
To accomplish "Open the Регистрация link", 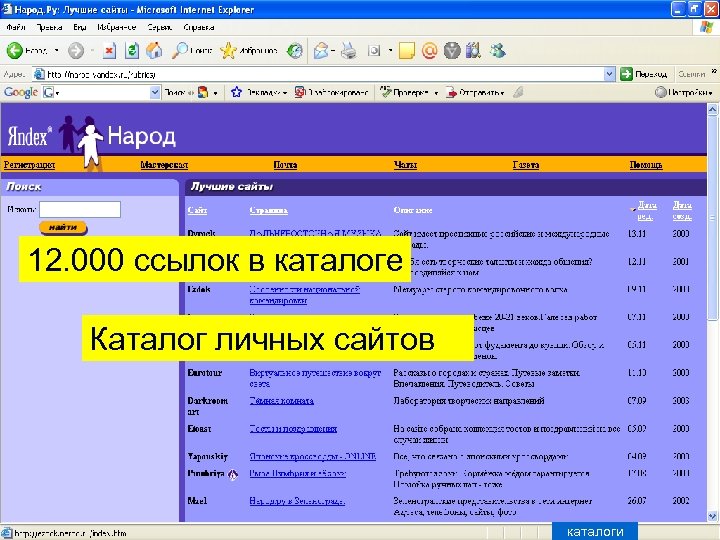I will [x=29, y=165].
